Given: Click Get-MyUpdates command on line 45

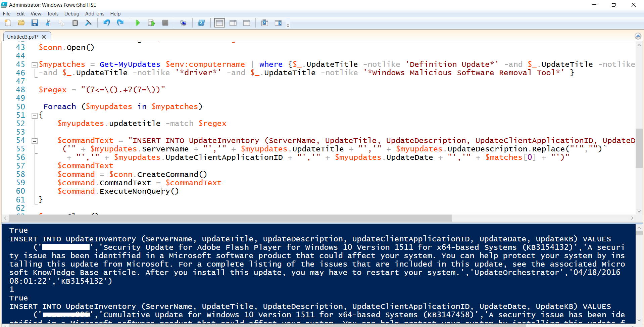Looking at the screenshot, I should coord(130,64).
